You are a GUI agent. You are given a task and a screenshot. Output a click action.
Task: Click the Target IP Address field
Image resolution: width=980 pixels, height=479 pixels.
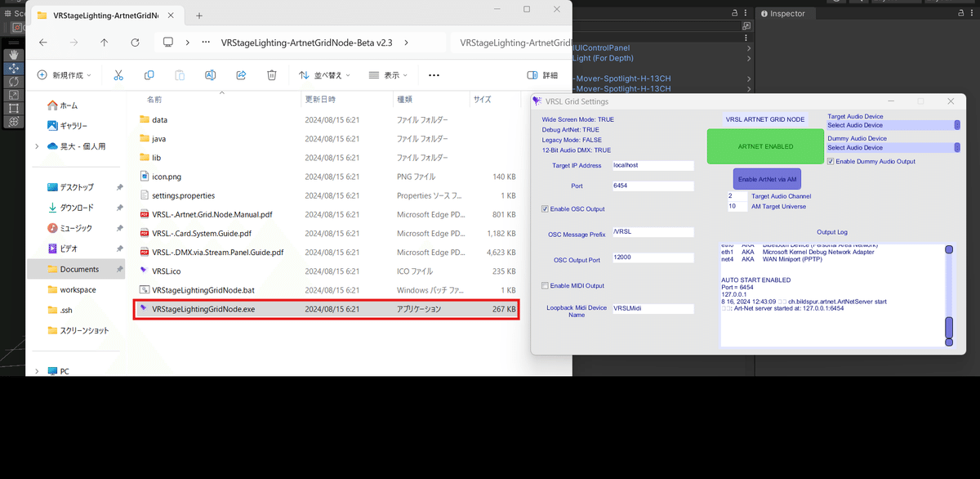653,165
